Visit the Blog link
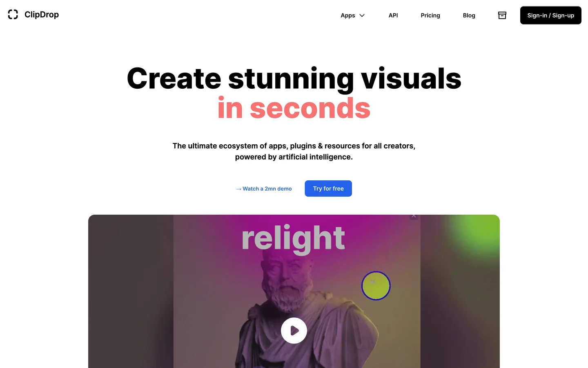The image size is (588, 368). click(x=469, y=15)
